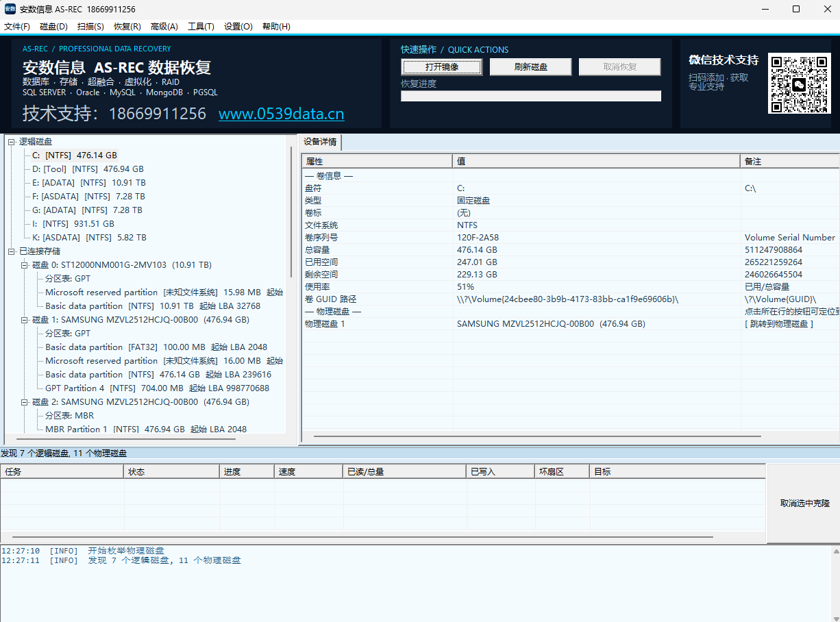Click the 取消恢复 button
The height and width of the screenshot is (622, 840).
620,67
